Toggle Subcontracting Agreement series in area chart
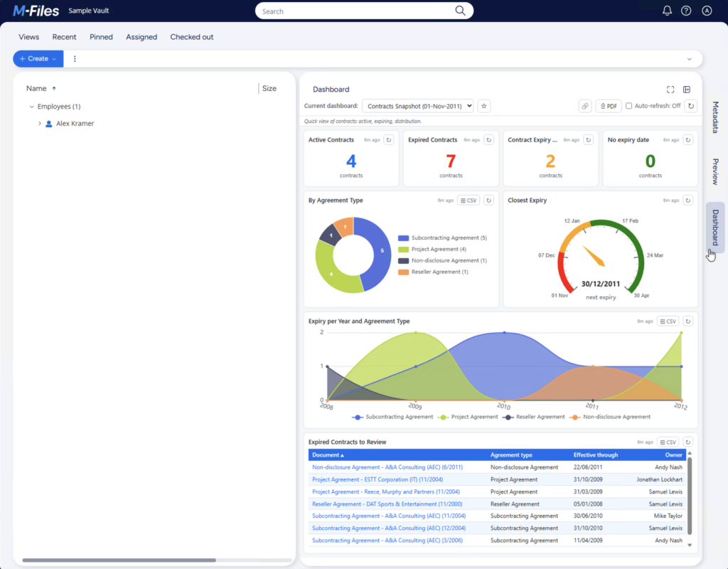This screenshot has width=728, height=569. point(392,417)
